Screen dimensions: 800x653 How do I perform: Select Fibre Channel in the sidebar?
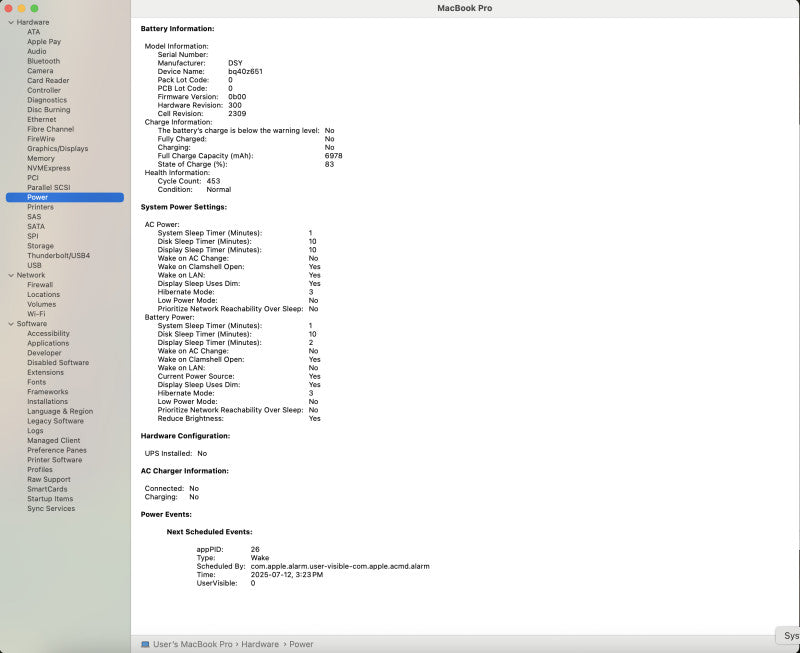51,129
